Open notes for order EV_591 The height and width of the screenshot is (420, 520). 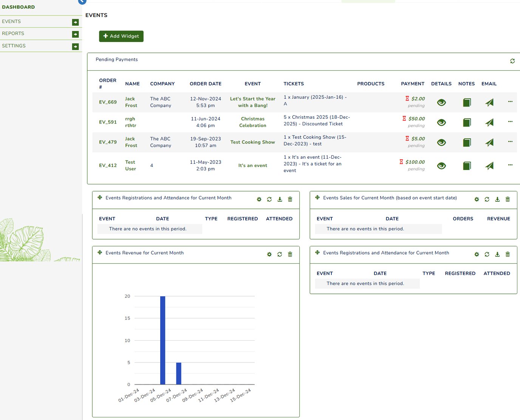coord(466,122)
